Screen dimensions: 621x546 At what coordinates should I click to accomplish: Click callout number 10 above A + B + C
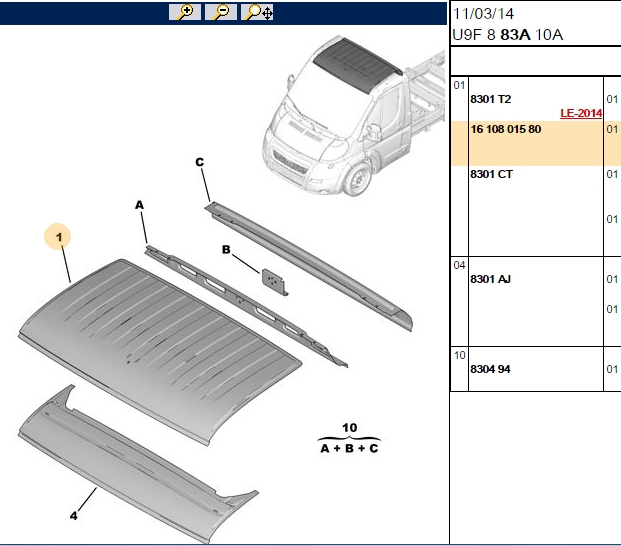pos(349,428)
